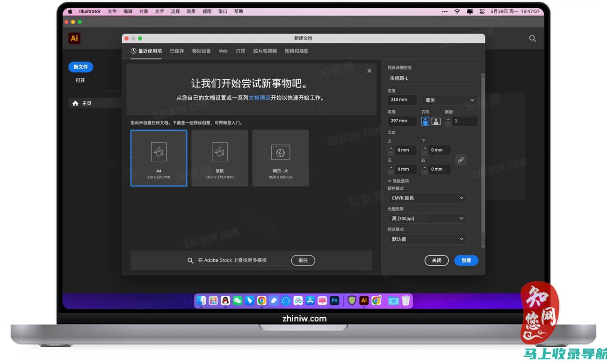
Task: Open the green shield app in dock
Action: (352, 300)
